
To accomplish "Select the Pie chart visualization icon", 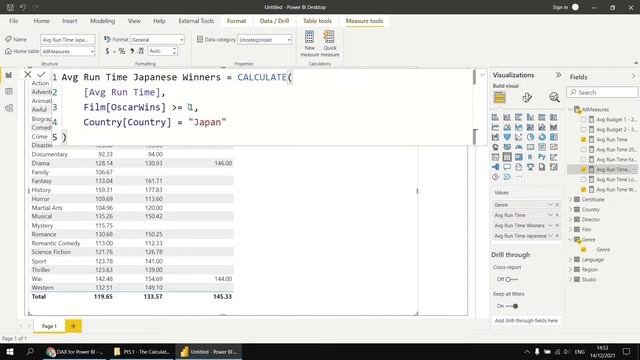I will 530,137.
